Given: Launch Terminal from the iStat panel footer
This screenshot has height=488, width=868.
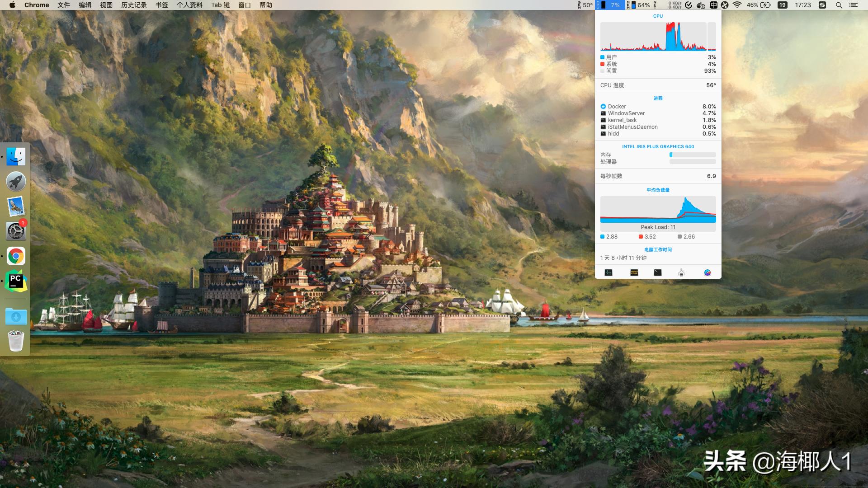Looking at the screenshot, I should point(658,272).
